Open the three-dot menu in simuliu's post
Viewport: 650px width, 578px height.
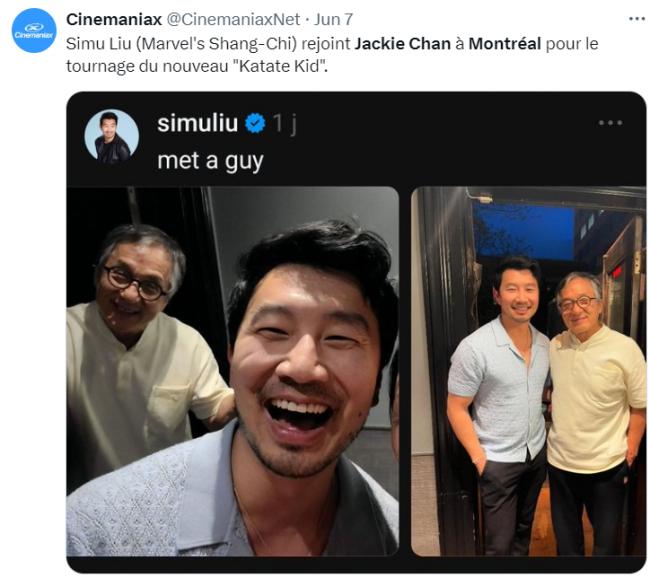coord(610,123)
